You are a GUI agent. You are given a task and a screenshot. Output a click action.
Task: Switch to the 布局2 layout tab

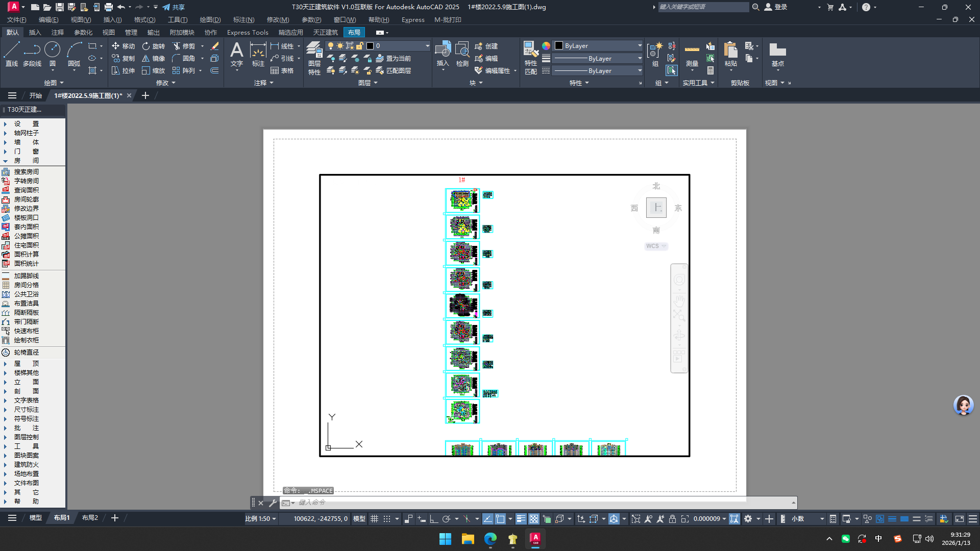tap(90, 518)
